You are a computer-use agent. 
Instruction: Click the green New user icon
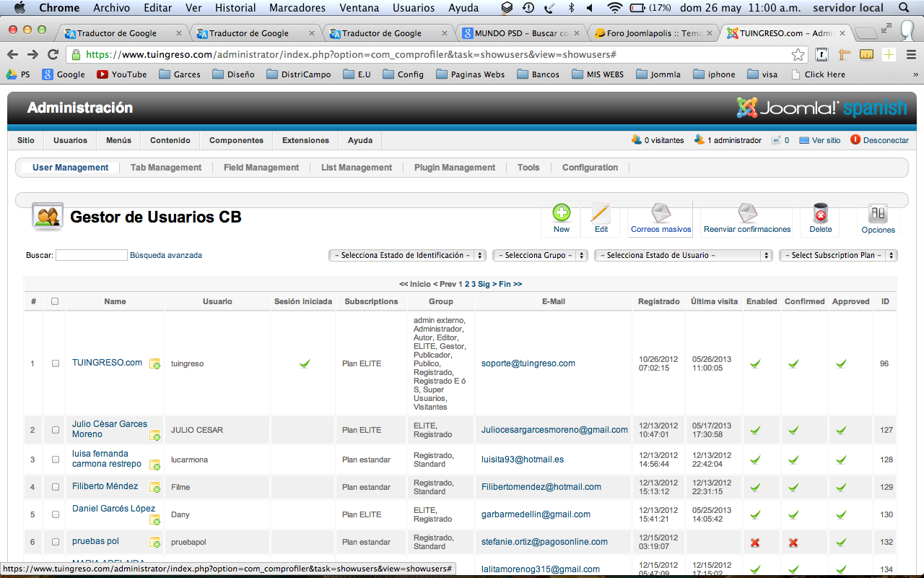point(562,212)
